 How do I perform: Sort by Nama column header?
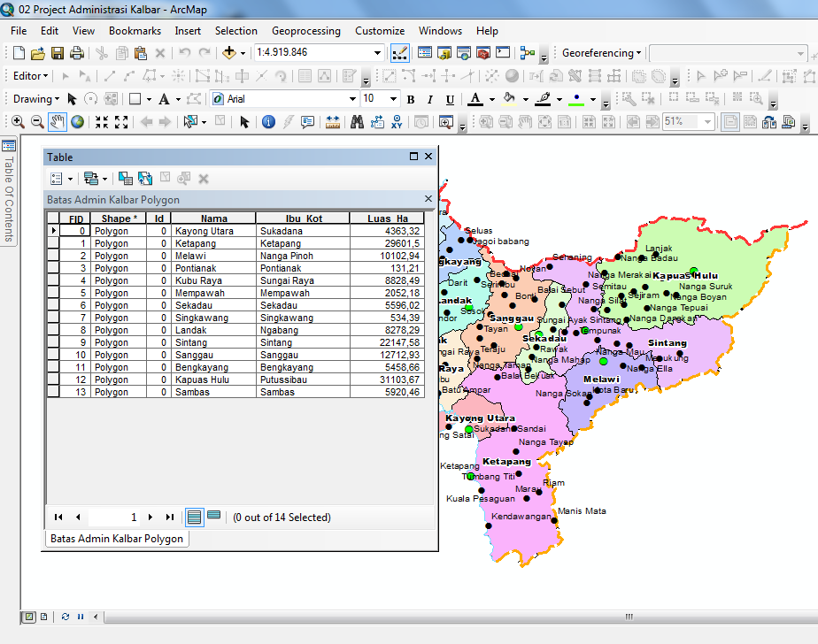(x=214, y=218)
